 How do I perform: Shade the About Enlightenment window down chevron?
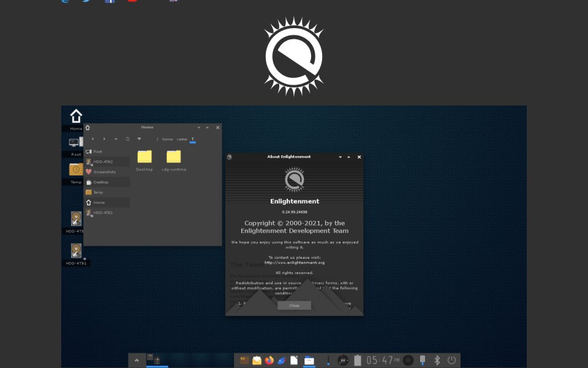[x=340, y=157]
